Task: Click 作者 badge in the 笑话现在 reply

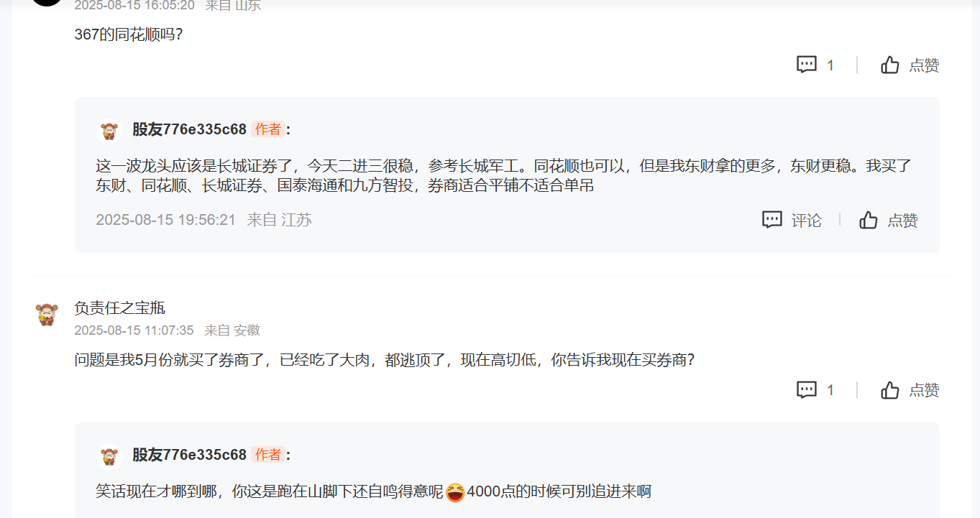Action: point(268,455)
